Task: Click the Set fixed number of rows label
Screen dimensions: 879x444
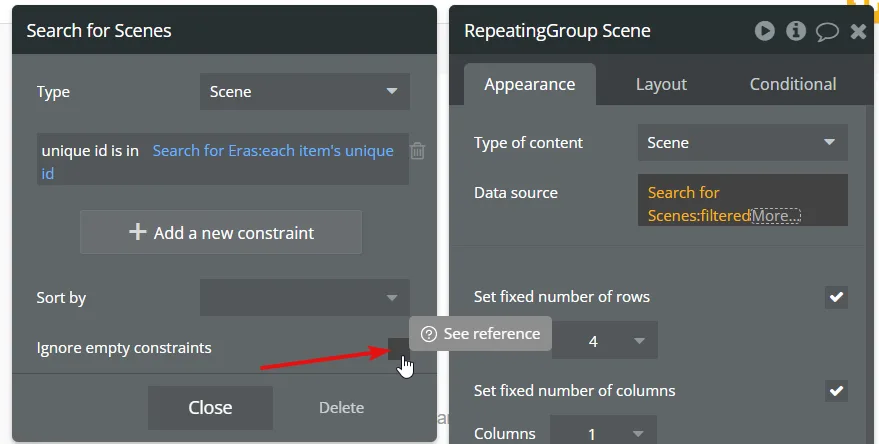Action: coord(562,297)
